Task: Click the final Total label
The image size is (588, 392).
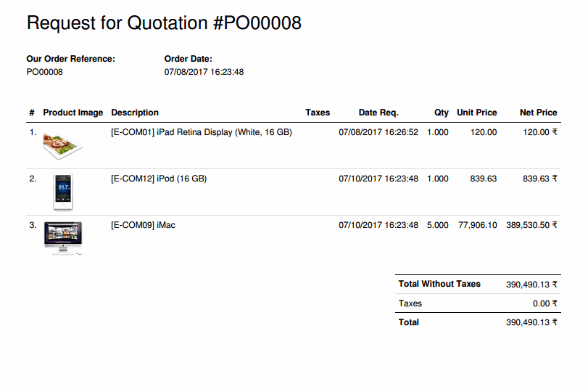Action: click(409, 322)
